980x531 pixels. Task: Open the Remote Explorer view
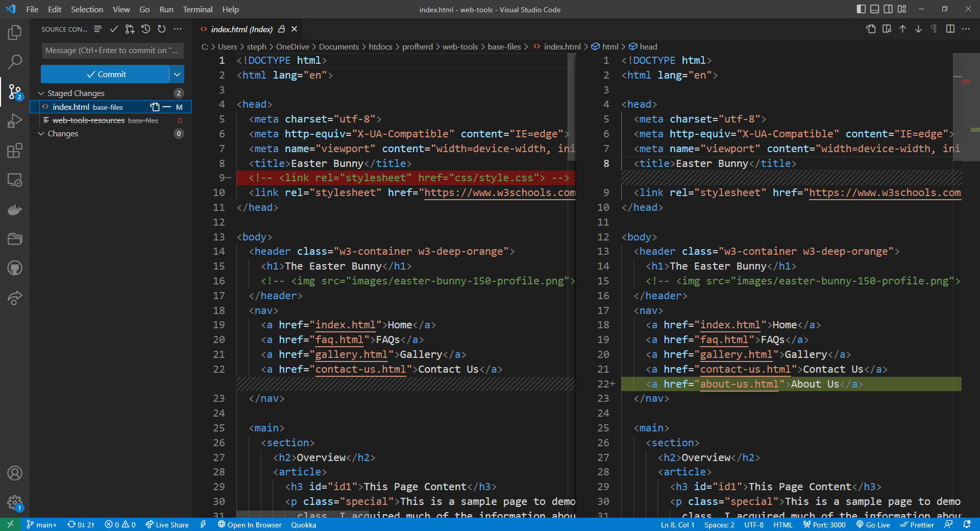coord(15,180)
